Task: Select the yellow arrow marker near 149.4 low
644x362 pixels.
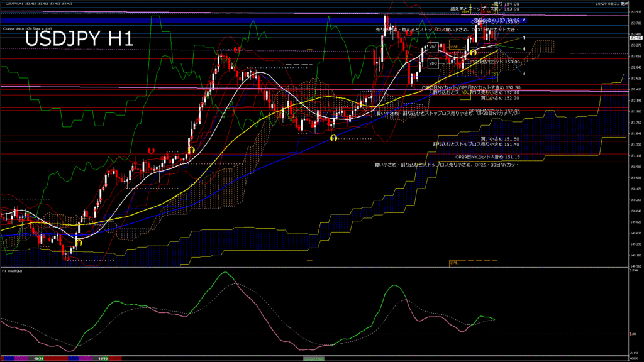Action: click(x=79, y=243)
